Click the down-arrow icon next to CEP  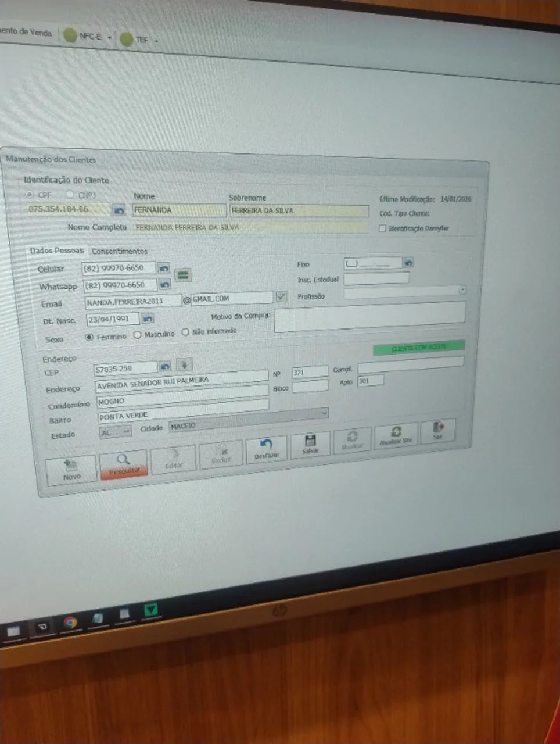click(184, 366)
